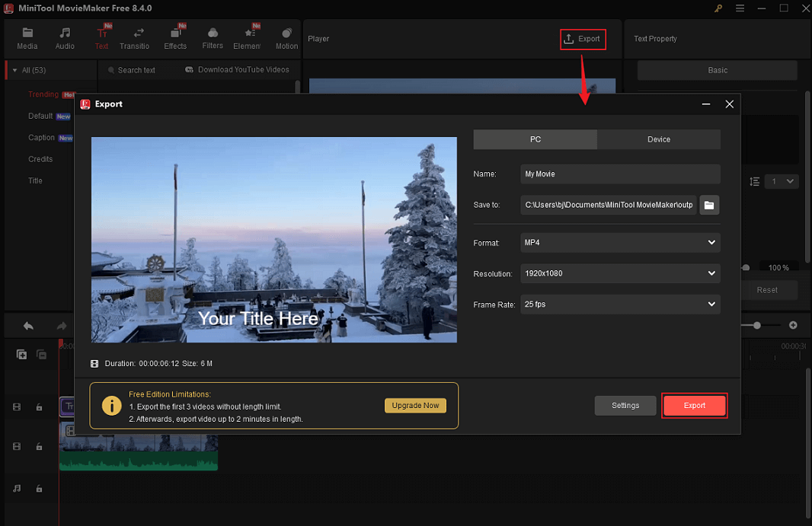Screen dimensions: 812x526
Task: Open the Effects panel
Action: (175, 37)
